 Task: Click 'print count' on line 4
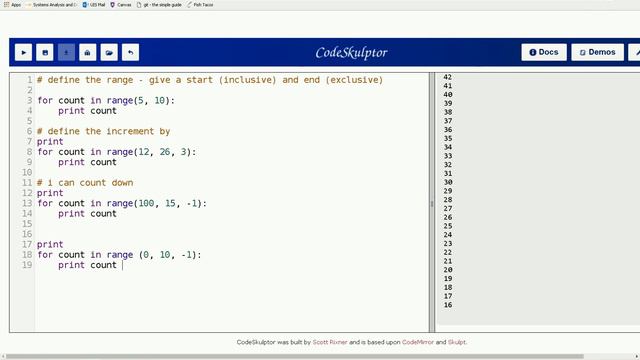(x=87, y=111)
